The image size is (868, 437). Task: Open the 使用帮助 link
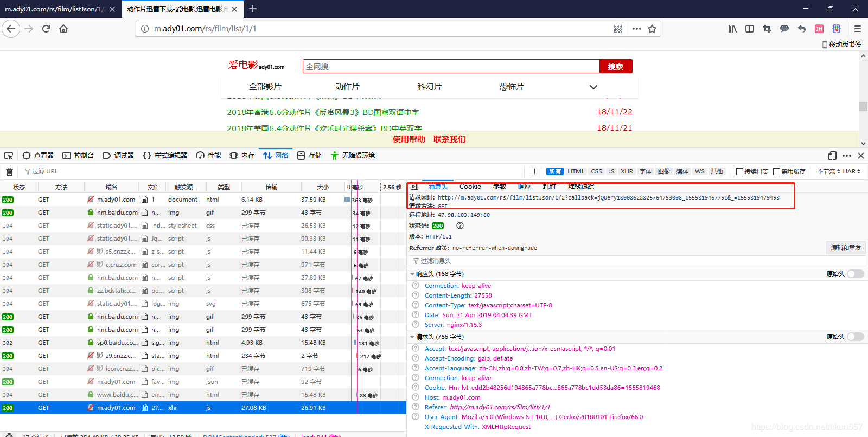(x=409, y=139)
